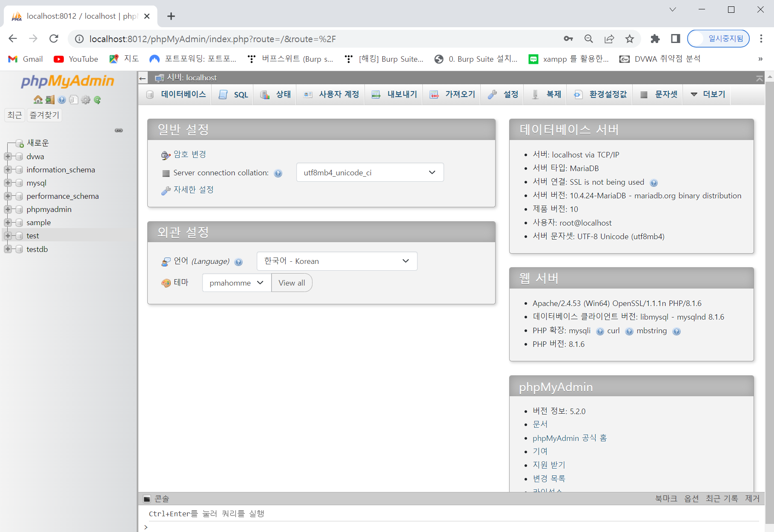Open Server connection collation dropdown
This screenshot has height=532, width=774.
pyautogui.click(x=370, y=172)
